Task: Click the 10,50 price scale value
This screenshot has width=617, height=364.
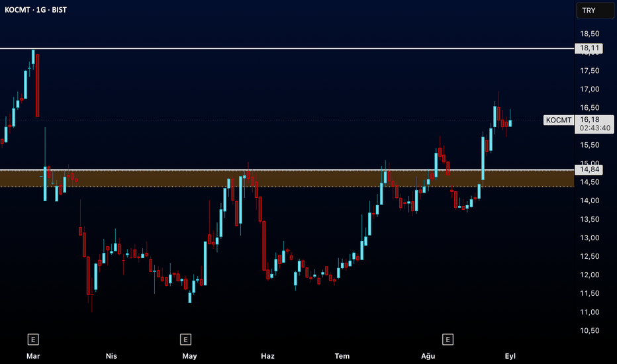Action: [x=589, y=330]
